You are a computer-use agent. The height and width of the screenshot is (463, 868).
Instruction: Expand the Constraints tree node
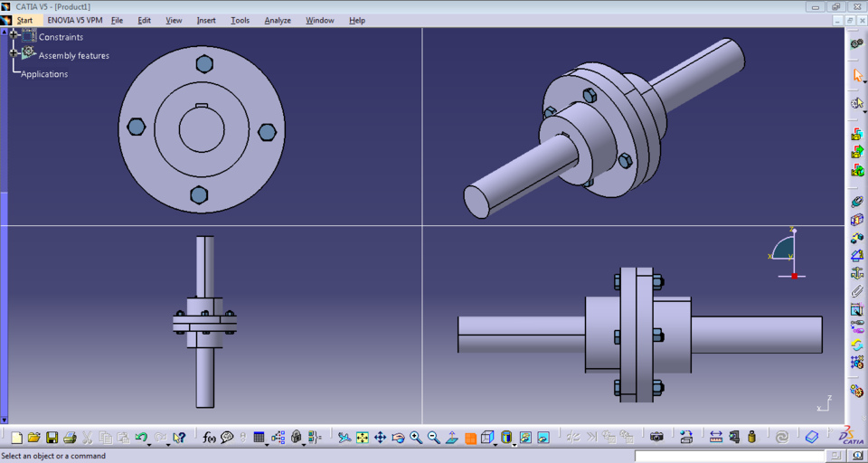(14, 35)
